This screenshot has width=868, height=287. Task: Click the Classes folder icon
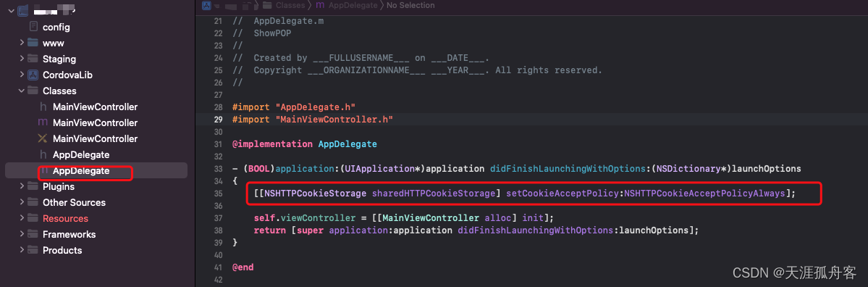coord(33,91)
